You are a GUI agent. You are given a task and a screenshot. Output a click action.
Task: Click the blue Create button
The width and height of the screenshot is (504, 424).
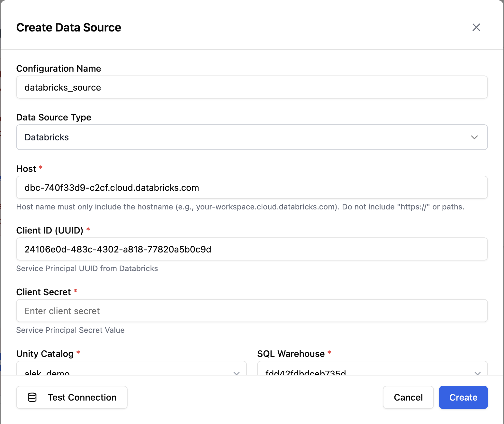(463, 397)
